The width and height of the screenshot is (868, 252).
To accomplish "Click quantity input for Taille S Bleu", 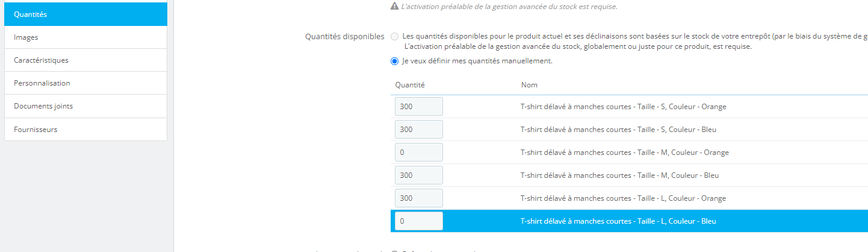I will click(x=418, y=130).
